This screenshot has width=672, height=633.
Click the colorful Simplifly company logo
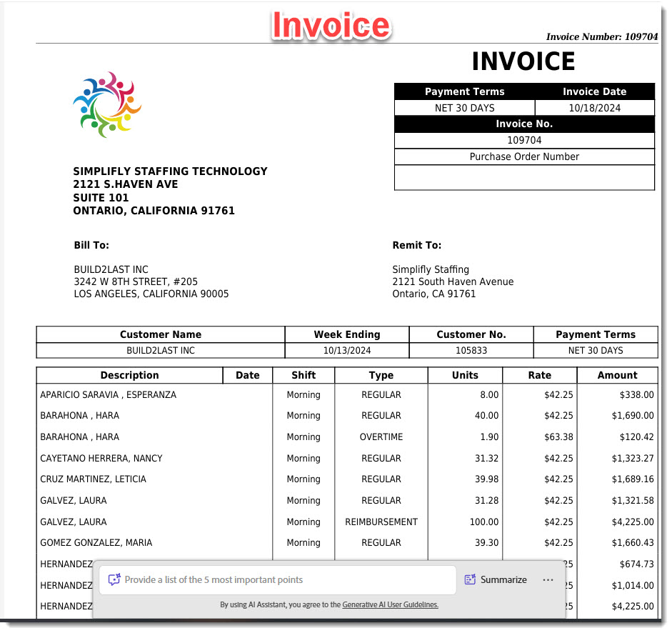[x=107, y=104]
